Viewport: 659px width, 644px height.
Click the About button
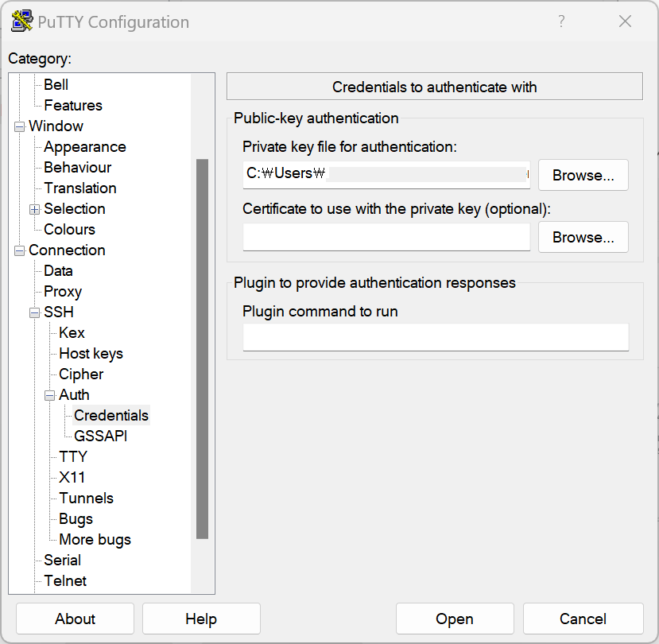[75, 619]
